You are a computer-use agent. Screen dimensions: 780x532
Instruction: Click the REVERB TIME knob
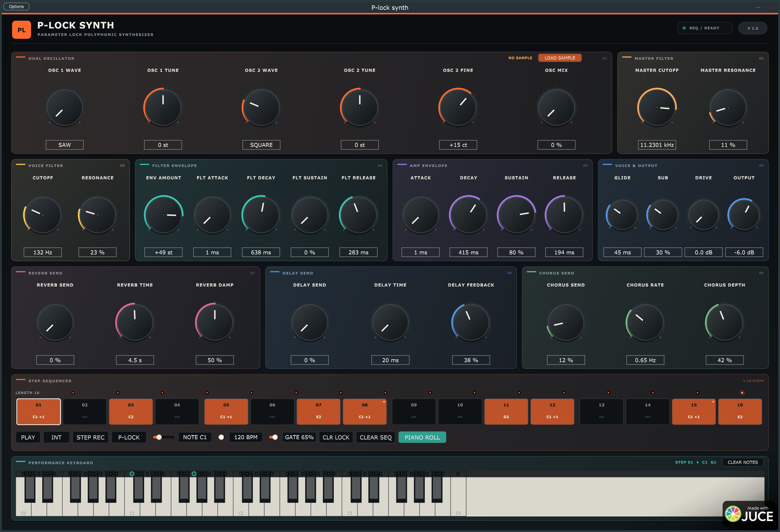coord(135,322)
